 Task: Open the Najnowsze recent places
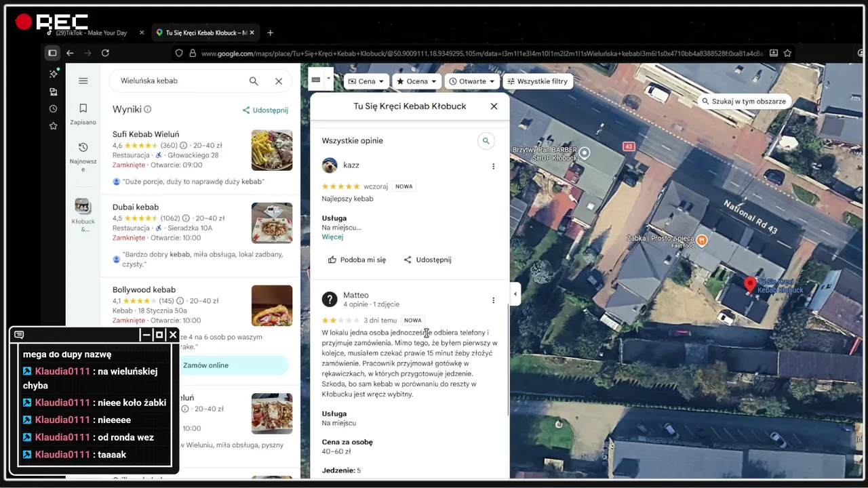point(83,157)
